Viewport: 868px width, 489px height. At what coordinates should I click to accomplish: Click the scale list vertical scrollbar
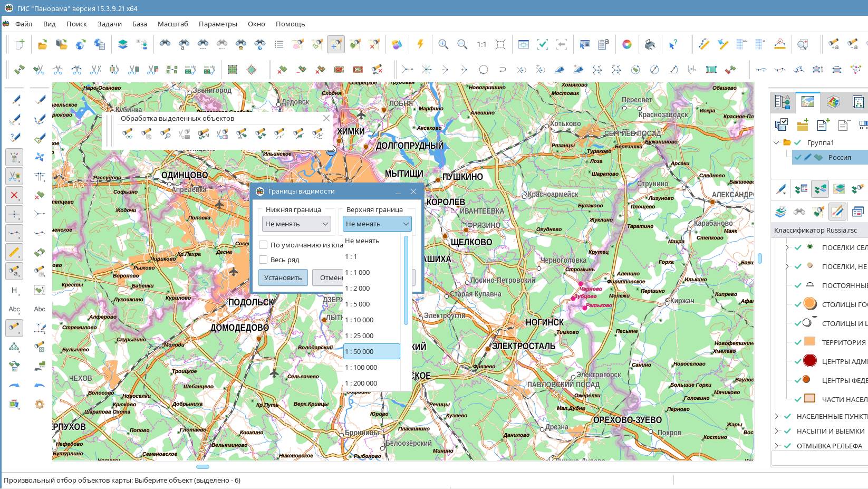(x=406, y=280)
